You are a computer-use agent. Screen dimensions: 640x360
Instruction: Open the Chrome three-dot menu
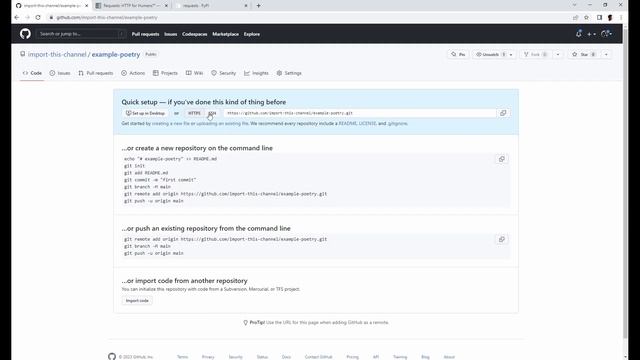pos(621,18)
